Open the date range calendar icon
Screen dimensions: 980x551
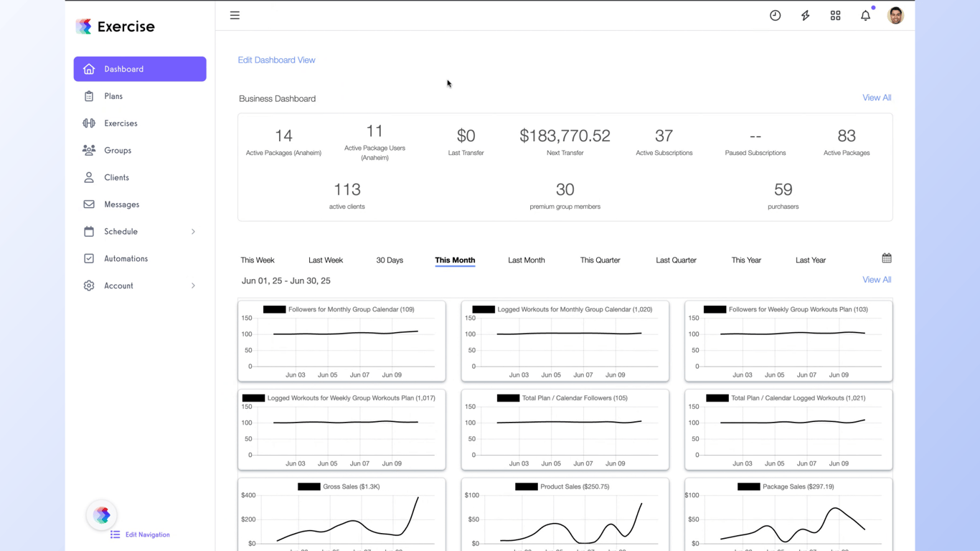tap(887, 258)
